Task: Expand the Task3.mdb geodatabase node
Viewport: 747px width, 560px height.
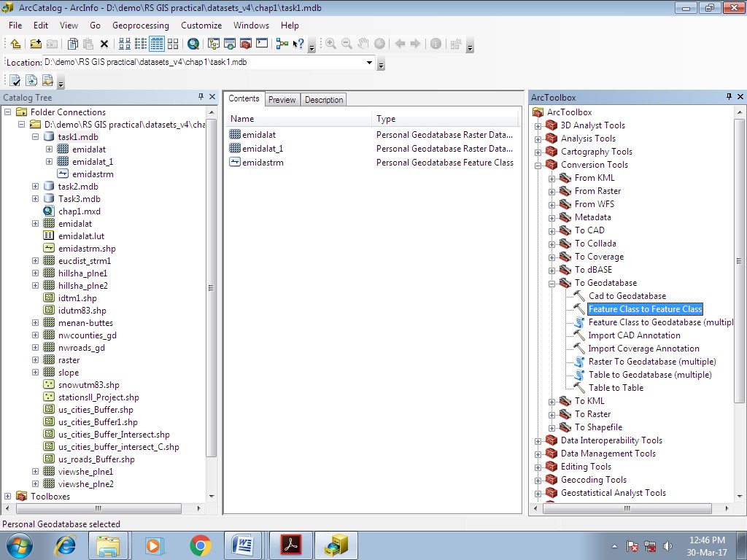Action: [35, 198]
